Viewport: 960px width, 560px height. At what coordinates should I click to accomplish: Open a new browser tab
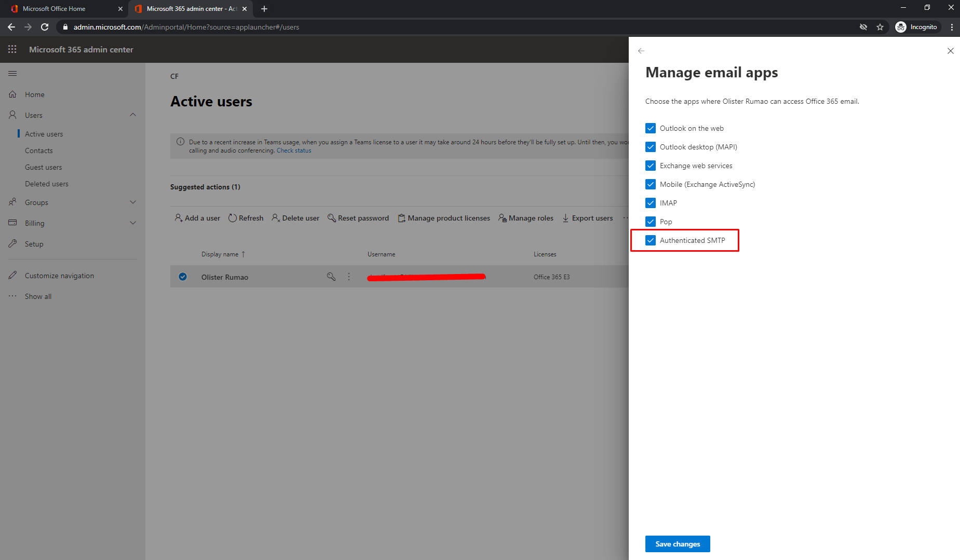pos(264,9)
